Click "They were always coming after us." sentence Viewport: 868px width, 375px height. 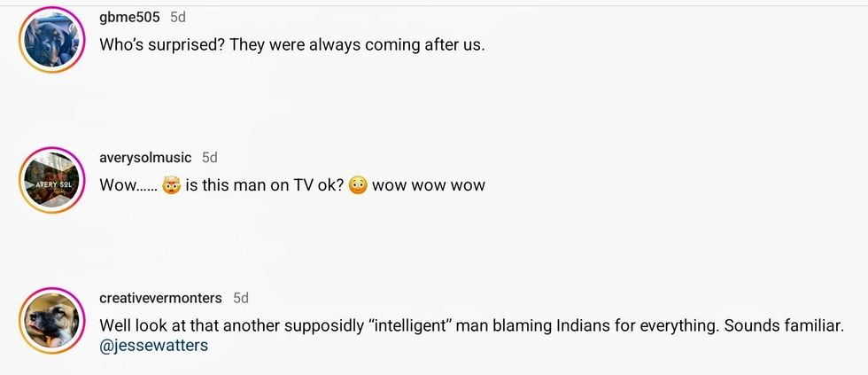357,45
